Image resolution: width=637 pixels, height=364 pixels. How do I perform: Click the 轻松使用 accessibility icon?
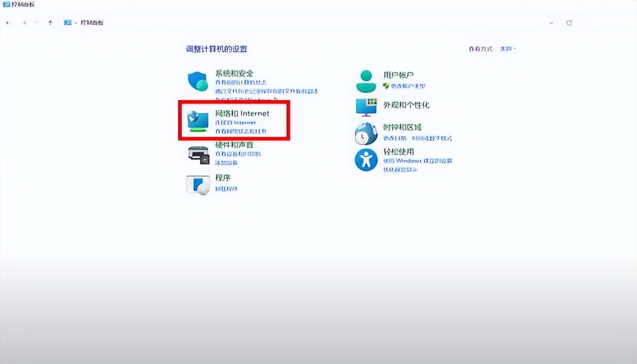pos(366,160)
